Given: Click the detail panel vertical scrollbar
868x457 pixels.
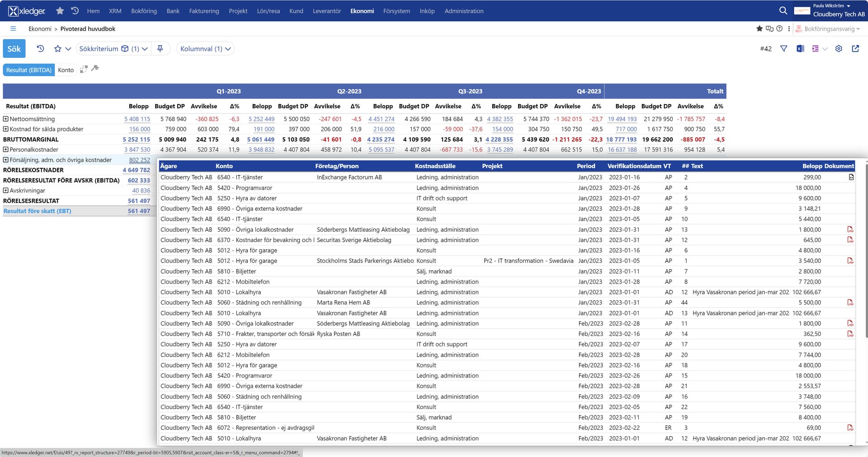Looking at the screenshot, I should (x=866, y=251).
